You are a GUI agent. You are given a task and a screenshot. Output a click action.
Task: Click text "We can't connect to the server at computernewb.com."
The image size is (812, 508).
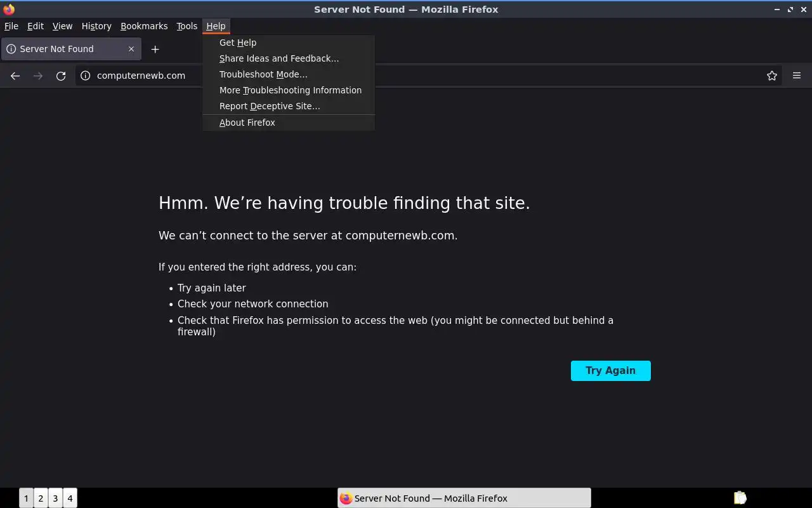(308, 236)
